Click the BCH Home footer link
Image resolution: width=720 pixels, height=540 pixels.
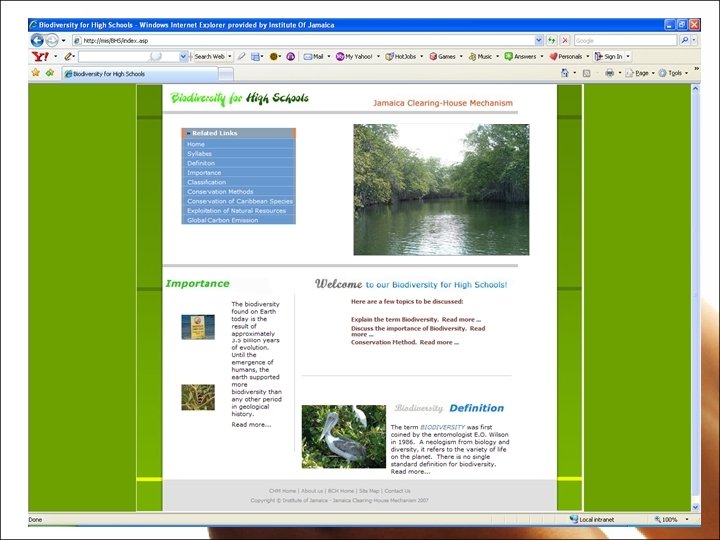click(341, 491)
